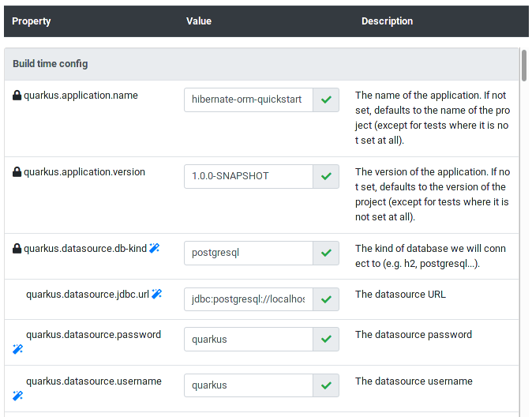Click magic wand icon under quarkus.datasource.username
The width and height of the screenshot is (532, 417).
coord(17,396)
